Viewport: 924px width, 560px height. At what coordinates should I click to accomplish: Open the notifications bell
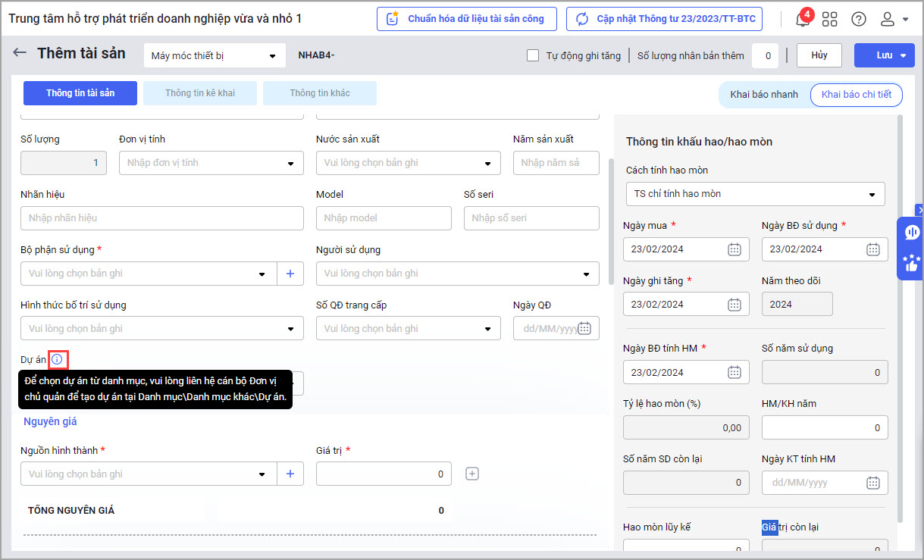(x=802, y=20)
